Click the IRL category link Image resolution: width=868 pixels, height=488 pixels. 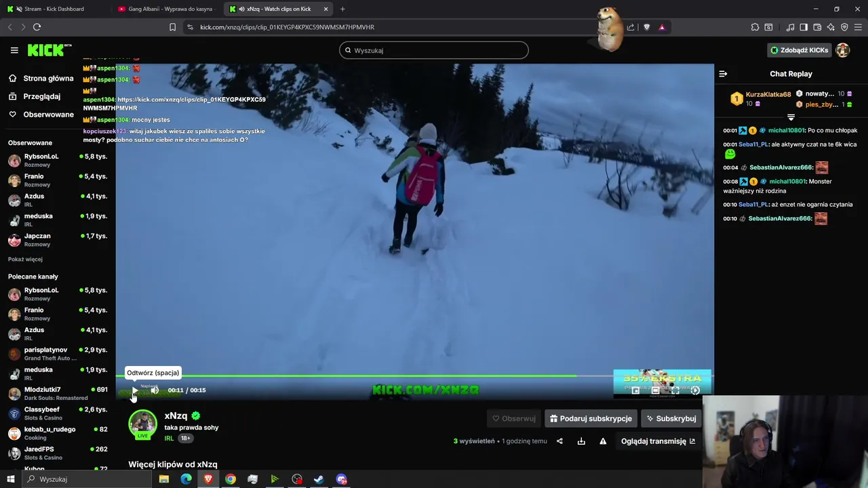coord(169,439)
